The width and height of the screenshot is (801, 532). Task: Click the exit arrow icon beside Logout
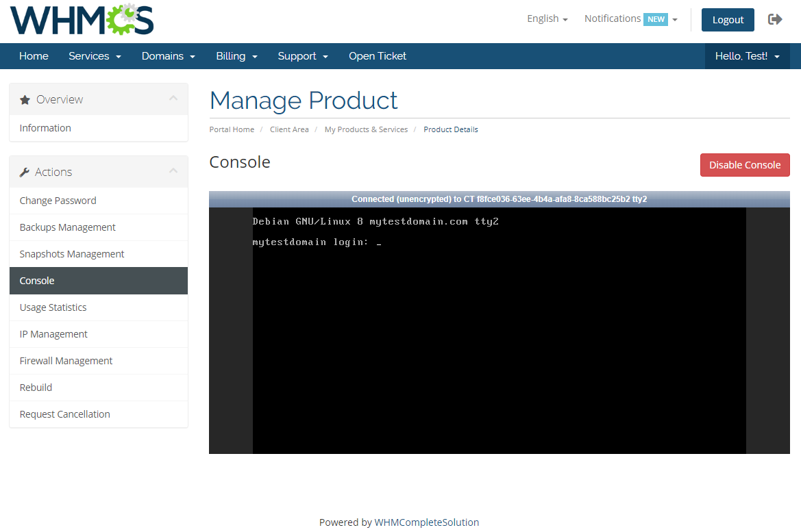775,19
